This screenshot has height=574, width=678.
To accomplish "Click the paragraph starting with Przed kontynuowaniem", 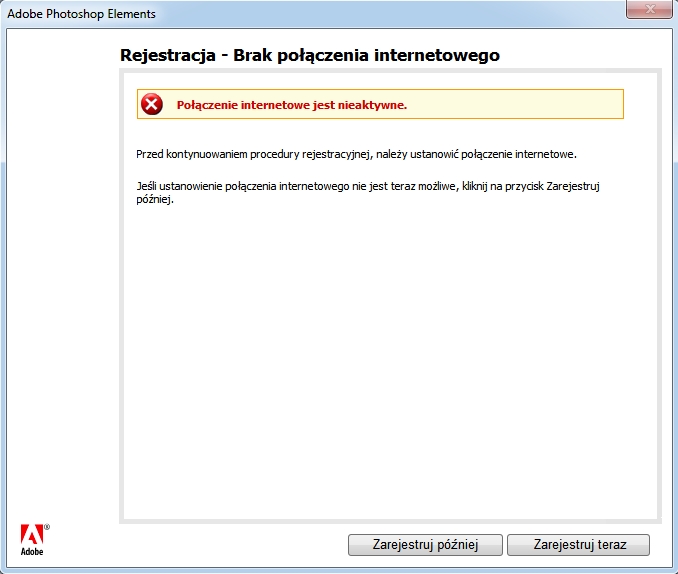I will click(356, 155).
